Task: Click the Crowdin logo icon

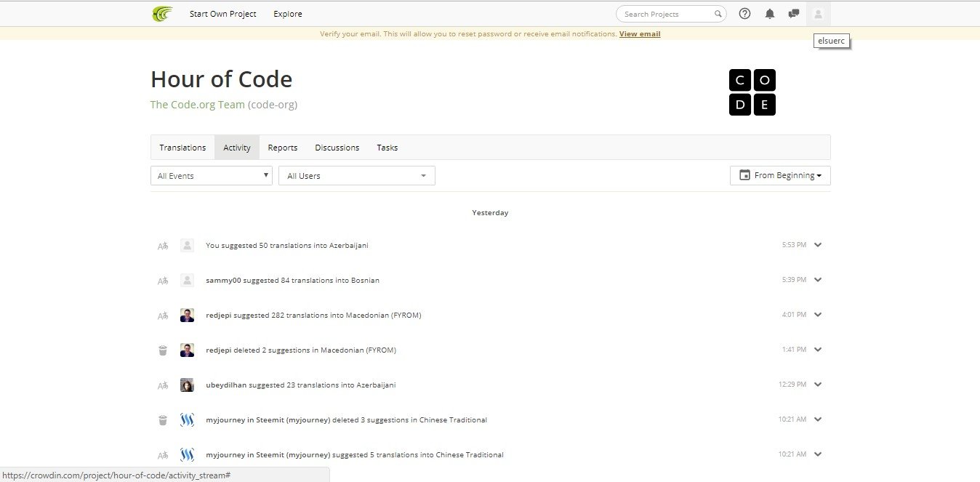Action: coord(162,14)
